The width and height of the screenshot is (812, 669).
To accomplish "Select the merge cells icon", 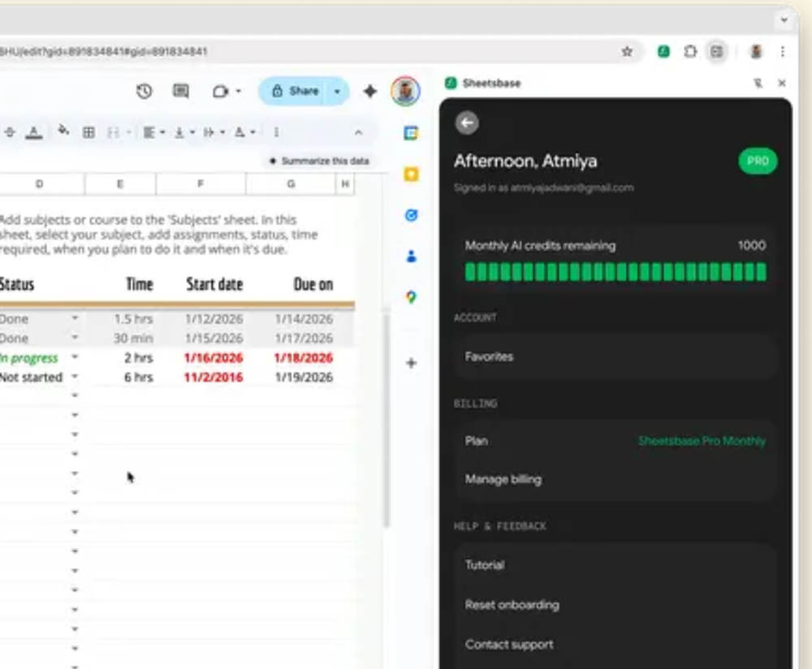I will click(114, 132).
